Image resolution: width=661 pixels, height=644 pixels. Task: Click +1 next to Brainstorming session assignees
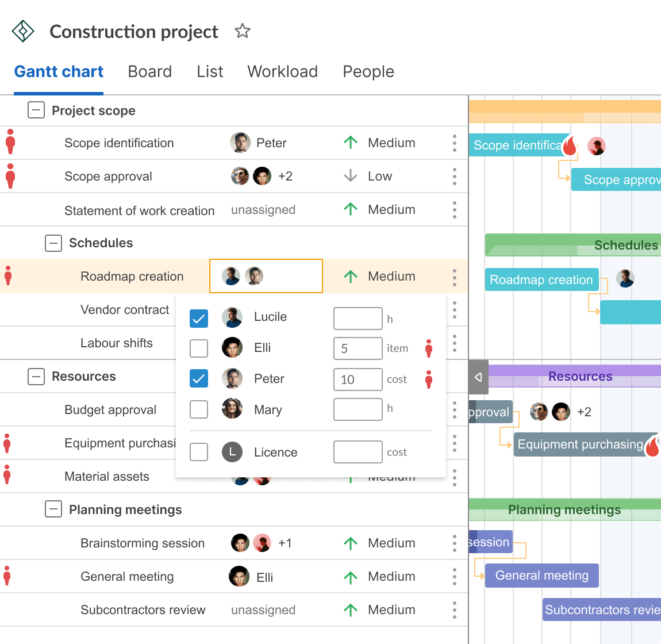coord(286,543)
